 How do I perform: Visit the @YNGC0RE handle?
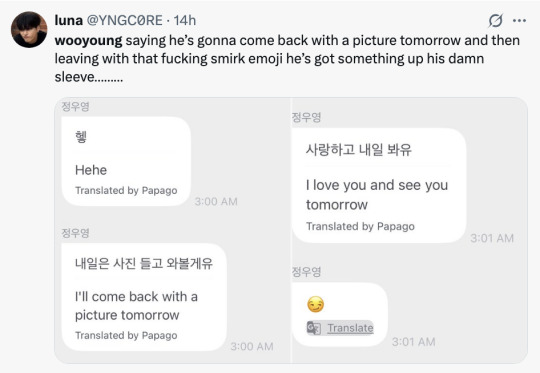pos(124,20)
